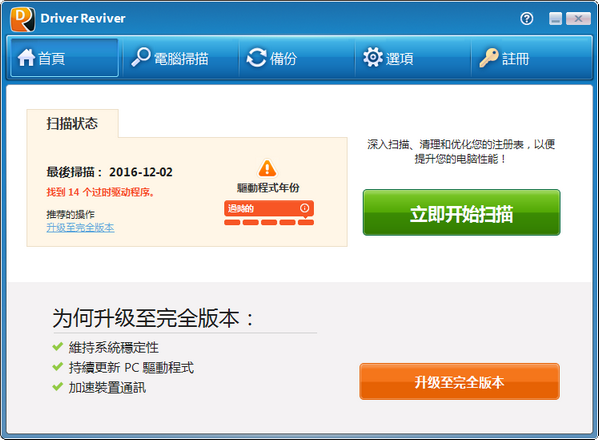Open the 註冊 register tab
Image resolution: width=599 pixels, height=440 pixels.
tap(531, 58)
